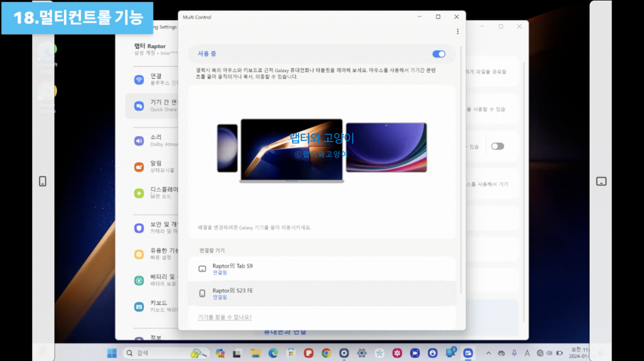Click the tablet icon beside Tab S9
This screenshot has height=361, width=644.
tap(202, 269)
